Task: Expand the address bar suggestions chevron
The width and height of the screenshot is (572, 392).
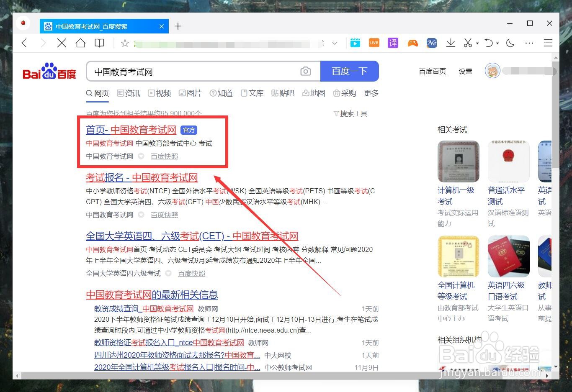Action: pos(335,43)
